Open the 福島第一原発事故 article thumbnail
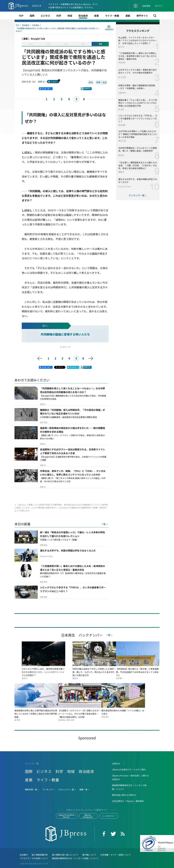Screen dimensions: 174x868 [26, 433]
